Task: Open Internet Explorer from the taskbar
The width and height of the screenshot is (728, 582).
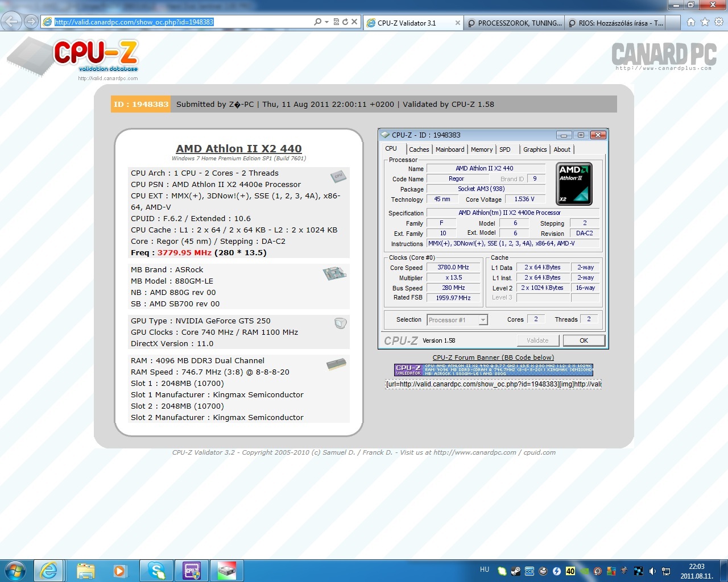Action: point(49,570)
